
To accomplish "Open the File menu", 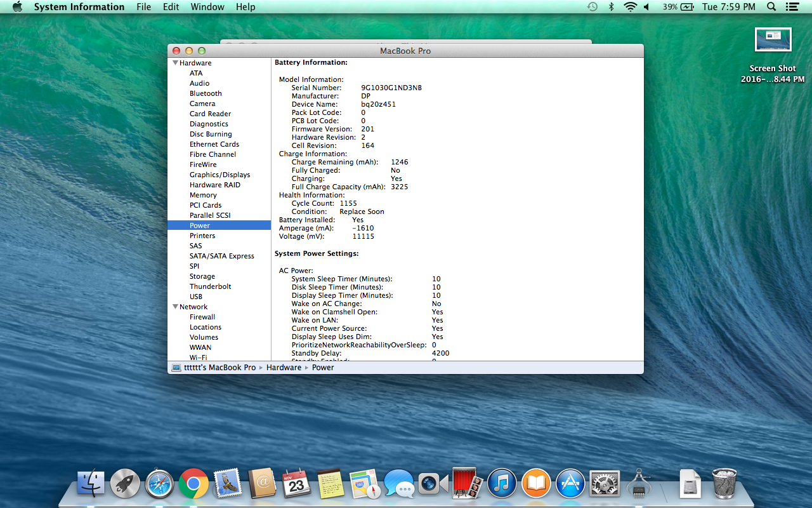I will [144, 7].
